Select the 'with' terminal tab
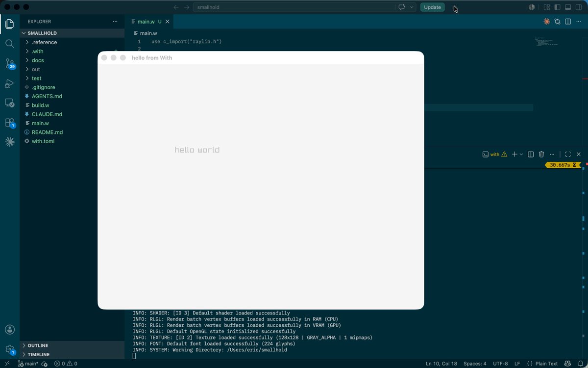 pyautogui.click(x=494, y=154)
